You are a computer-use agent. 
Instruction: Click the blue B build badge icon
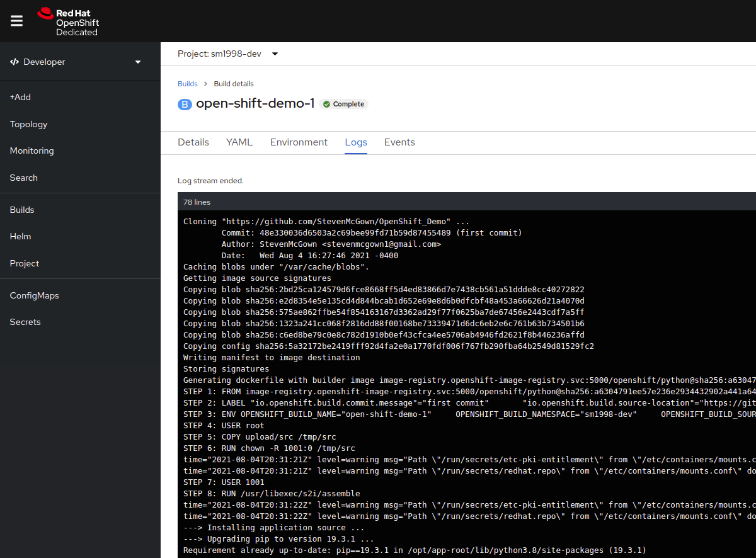(185, 105)
